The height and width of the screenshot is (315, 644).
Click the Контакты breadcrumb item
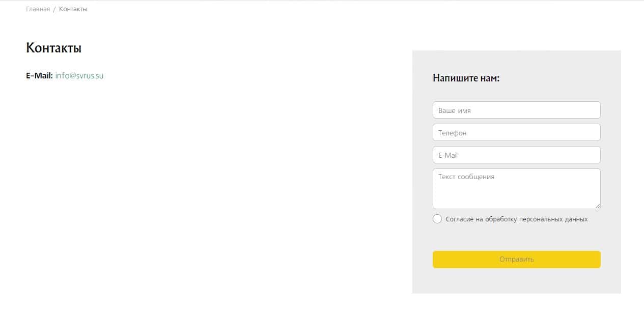pos(73,9)
